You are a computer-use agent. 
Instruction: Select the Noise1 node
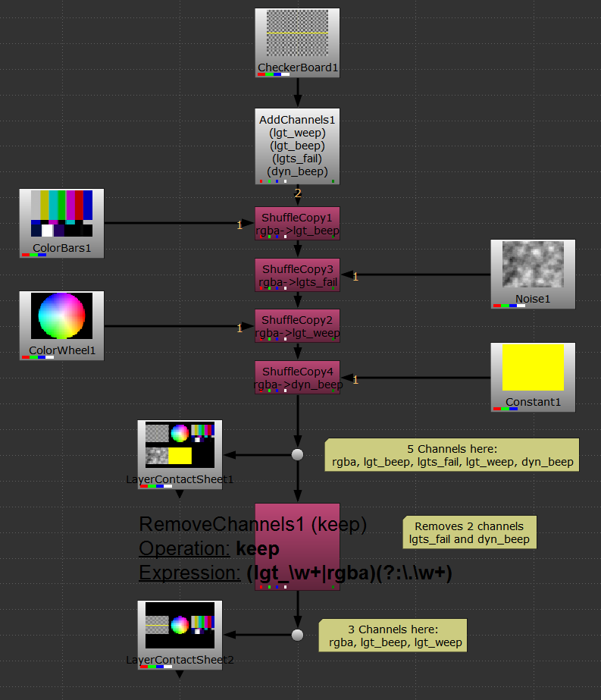coord(533,274)
